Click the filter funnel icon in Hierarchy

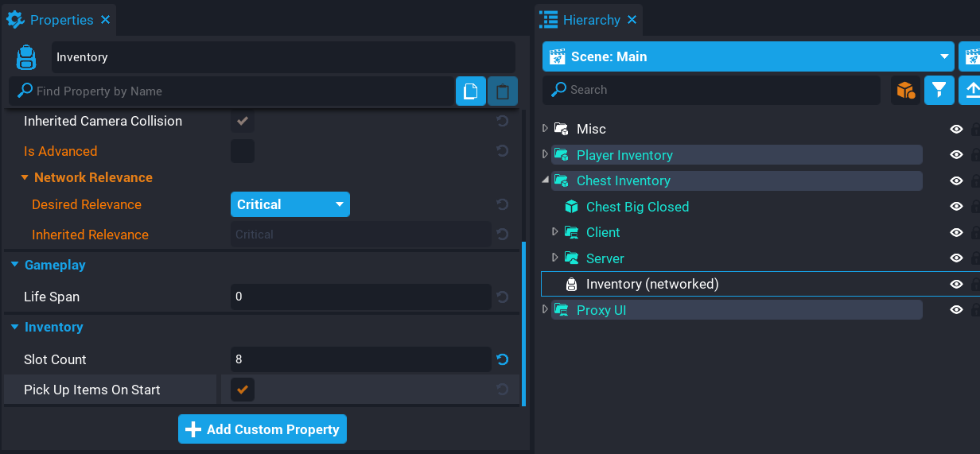[x=939, y=90]
